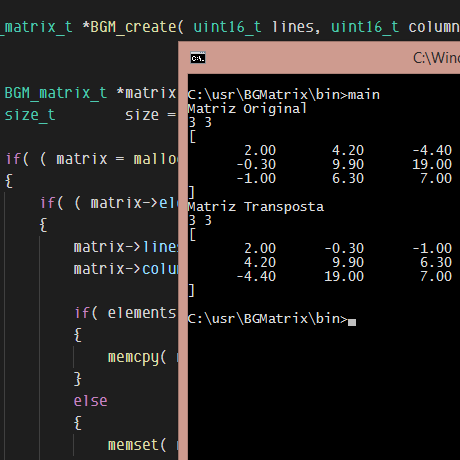Click the first uint16_t type in the signature
Screen dimensions: 460x460
pyautogui.click(x=227, y=27)
